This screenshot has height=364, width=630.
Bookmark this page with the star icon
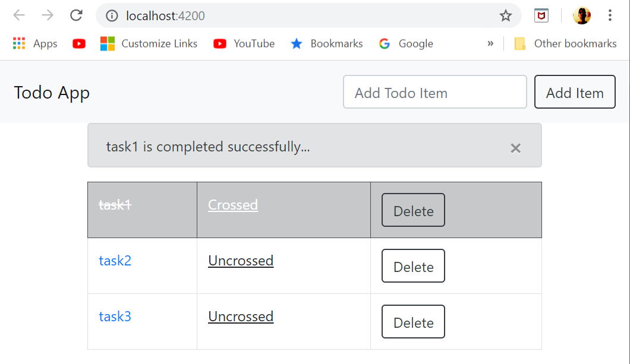point(506,16)
